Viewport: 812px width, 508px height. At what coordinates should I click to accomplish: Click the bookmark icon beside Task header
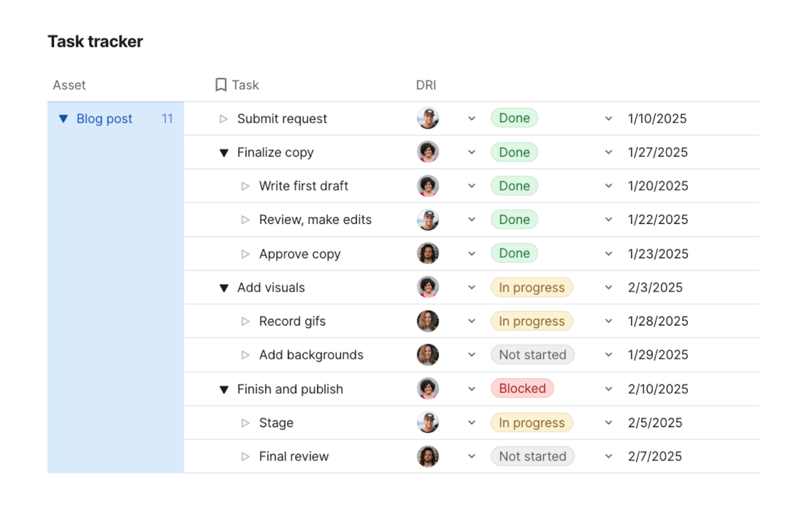click(221, 85)
